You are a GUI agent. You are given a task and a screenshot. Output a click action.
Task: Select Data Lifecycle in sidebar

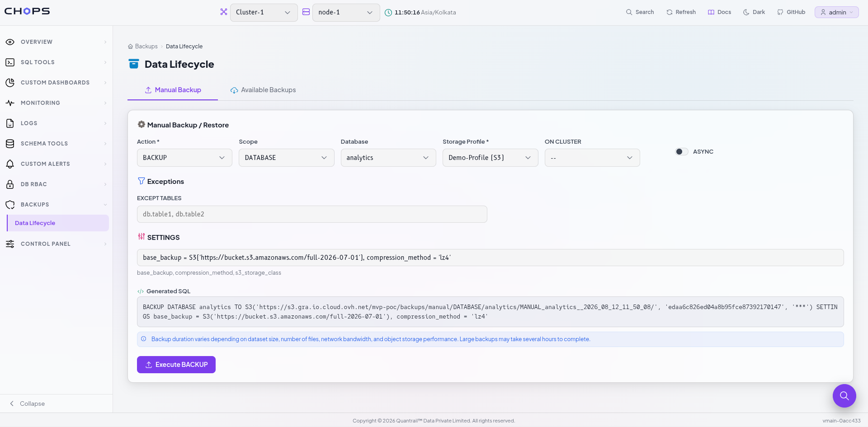(x=58, y=223)
